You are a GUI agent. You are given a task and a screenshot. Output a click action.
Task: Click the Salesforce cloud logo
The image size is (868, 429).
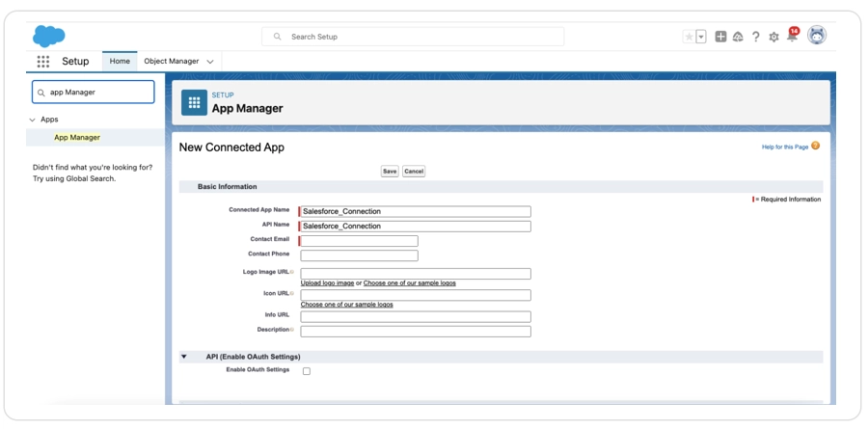[48, 36]
